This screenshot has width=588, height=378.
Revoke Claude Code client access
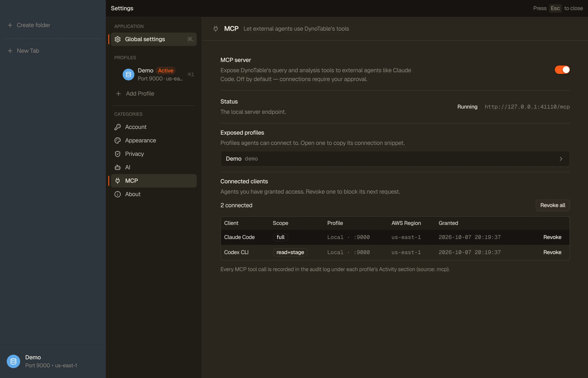pyautogui.click(x=552, y=237)
